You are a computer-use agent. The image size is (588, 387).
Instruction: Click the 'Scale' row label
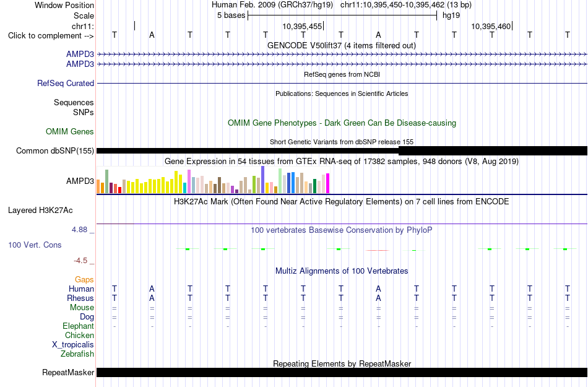click(x=84, y=15)
